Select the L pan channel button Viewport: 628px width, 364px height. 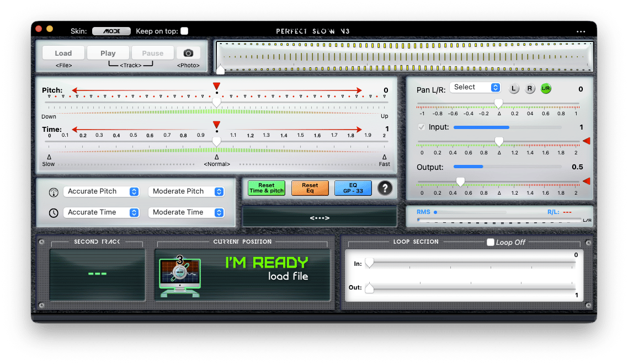513,88
